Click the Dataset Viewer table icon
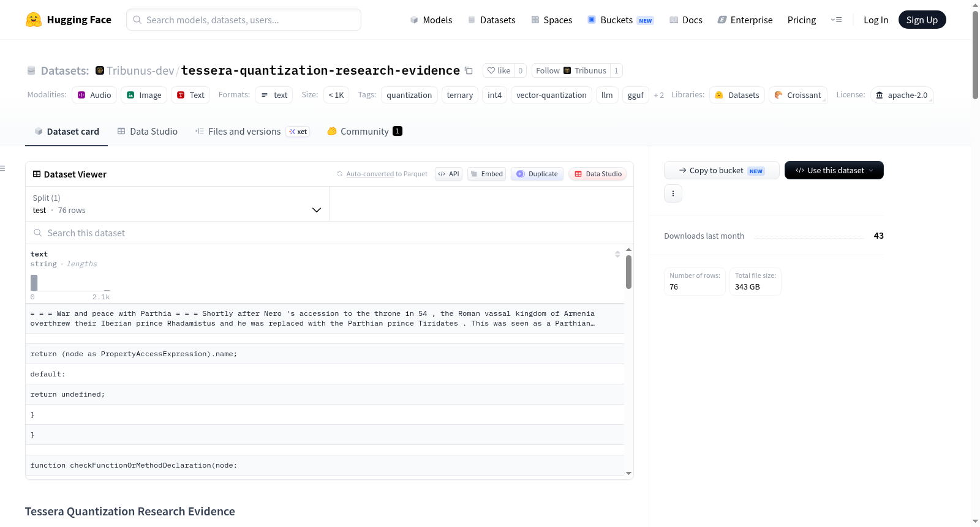 click(x=37, y=174)
